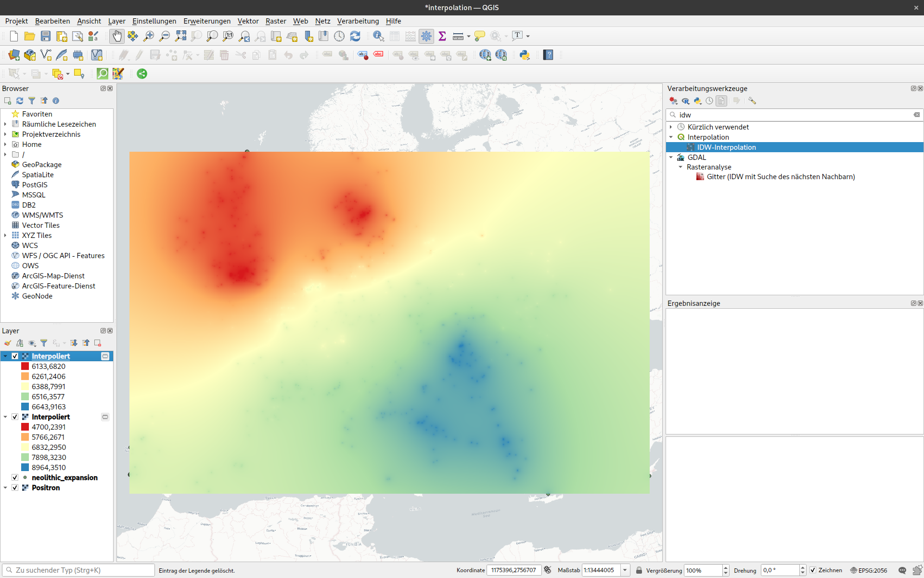Open the Maßstab scale dropdown
Viewport: 924px width, 578px height.
[x=625, y=570]
